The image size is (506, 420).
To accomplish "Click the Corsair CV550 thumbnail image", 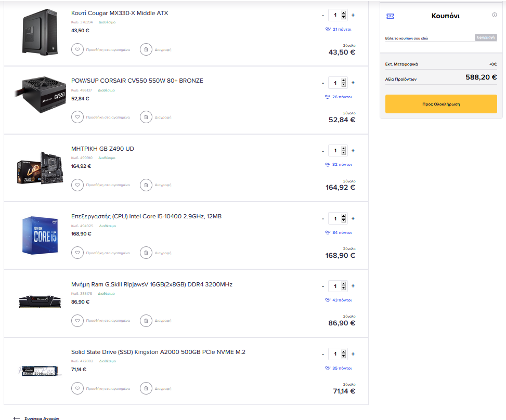I will coord(41,95).
